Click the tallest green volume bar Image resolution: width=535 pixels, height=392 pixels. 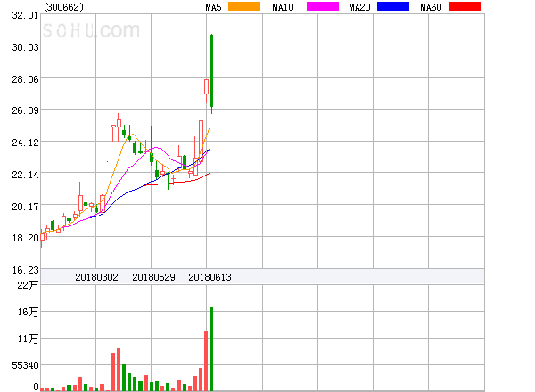coord(211,349)
